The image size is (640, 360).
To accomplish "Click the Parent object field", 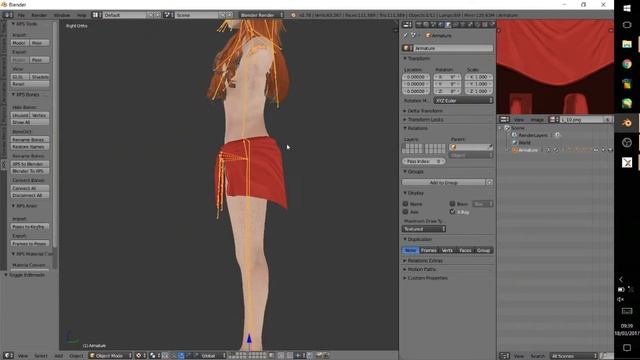I will click(471, 147).
